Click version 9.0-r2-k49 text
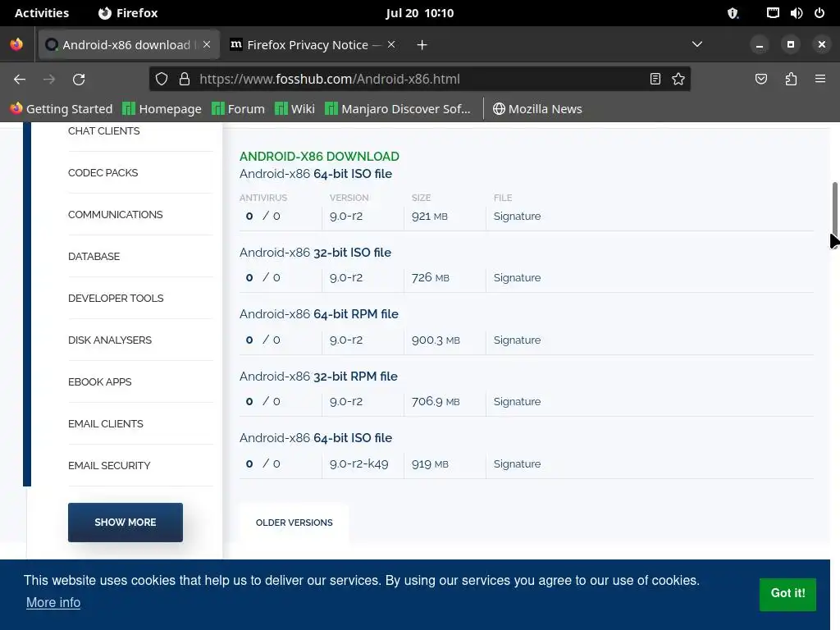Viewport: 840px width, 630px height. coord(359,464)
